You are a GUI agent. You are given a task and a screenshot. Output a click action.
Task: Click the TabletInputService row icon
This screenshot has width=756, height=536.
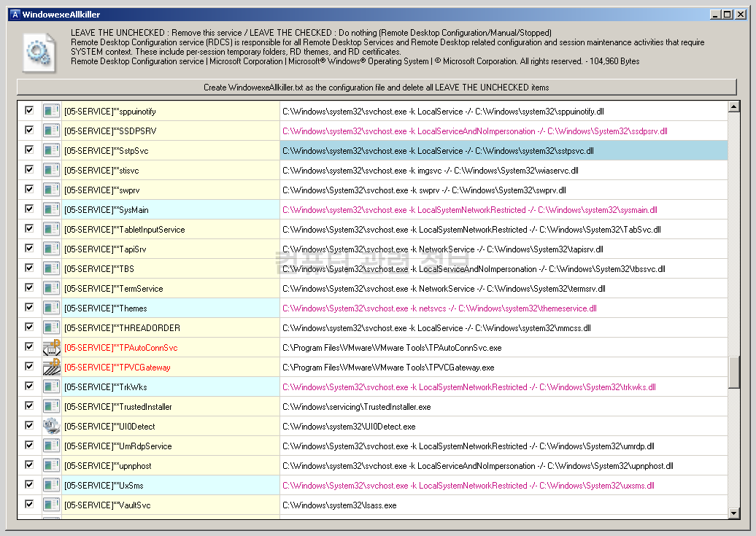[51, 230]
